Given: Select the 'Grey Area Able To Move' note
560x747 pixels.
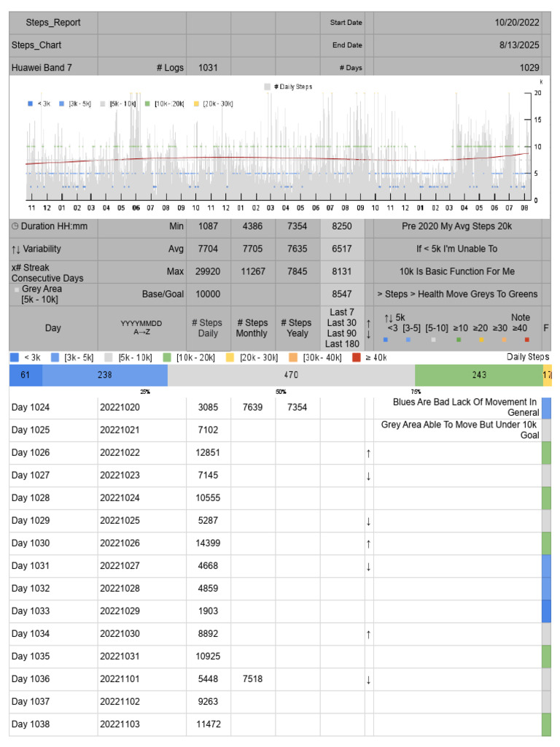Looking at the screenshot, I should click(x=457, y=430).
